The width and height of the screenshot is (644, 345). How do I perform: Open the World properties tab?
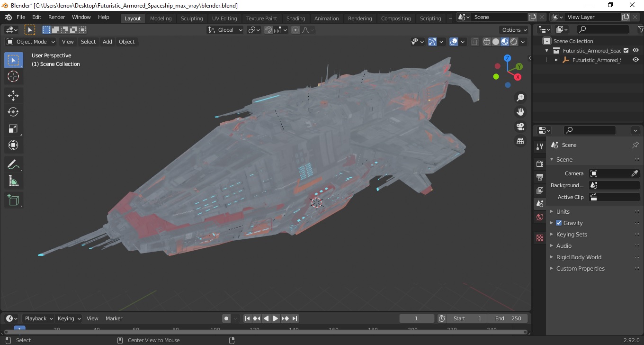coord(540,217)
